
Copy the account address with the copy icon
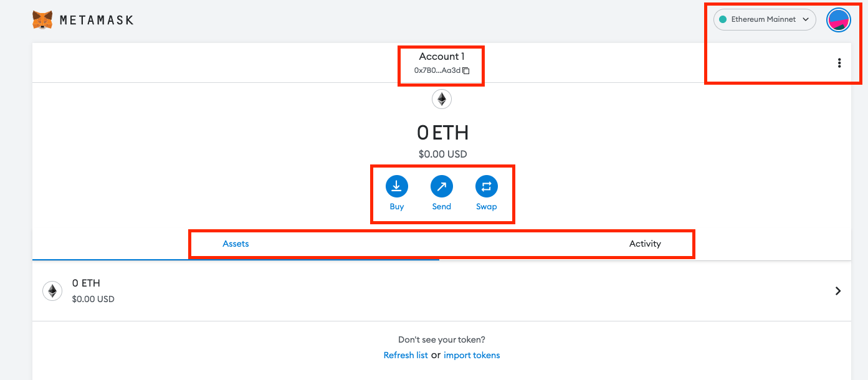[466, 71]
